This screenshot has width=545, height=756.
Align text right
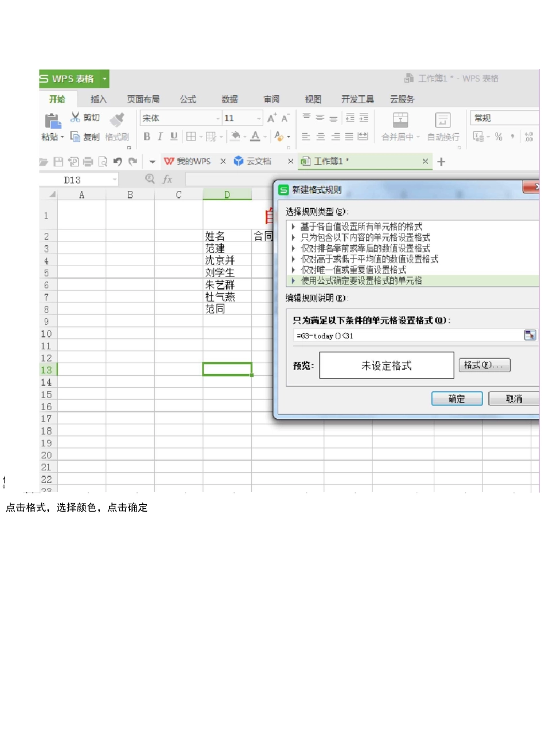click(335, 137)
